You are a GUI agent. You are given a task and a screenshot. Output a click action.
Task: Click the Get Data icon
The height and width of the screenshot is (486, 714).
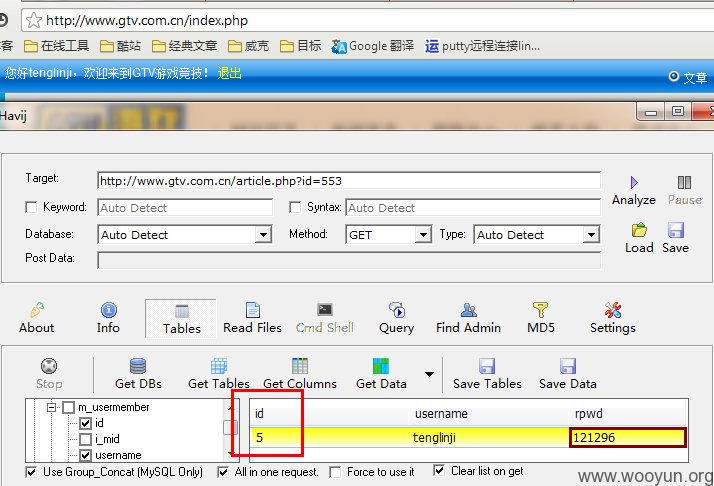pos(381,366)
